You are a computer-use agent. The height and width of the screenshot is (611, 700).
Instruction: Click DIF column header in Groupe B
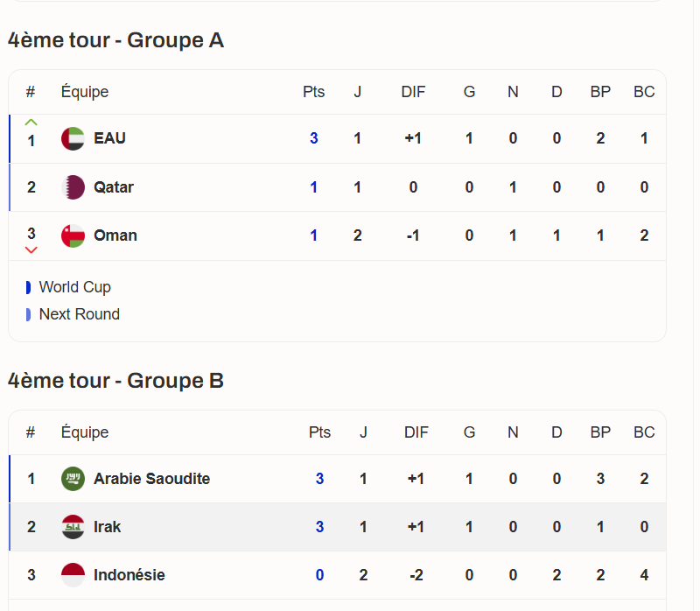click(416, 432)
